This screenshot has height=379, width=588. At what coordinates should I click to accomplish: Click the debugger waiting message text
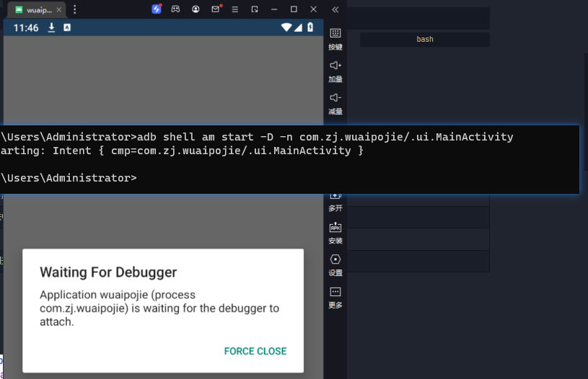pos(159,308)
